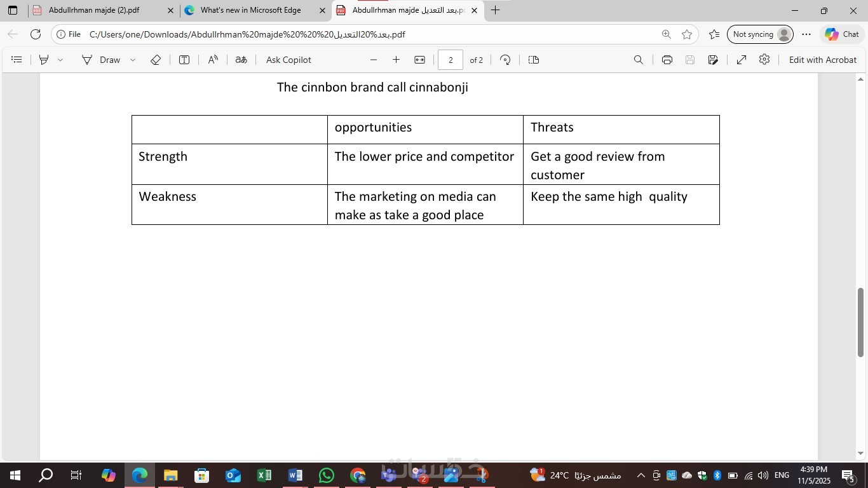
Task: Click 'Keep the same high quality' text
Action: click(609, 196)
